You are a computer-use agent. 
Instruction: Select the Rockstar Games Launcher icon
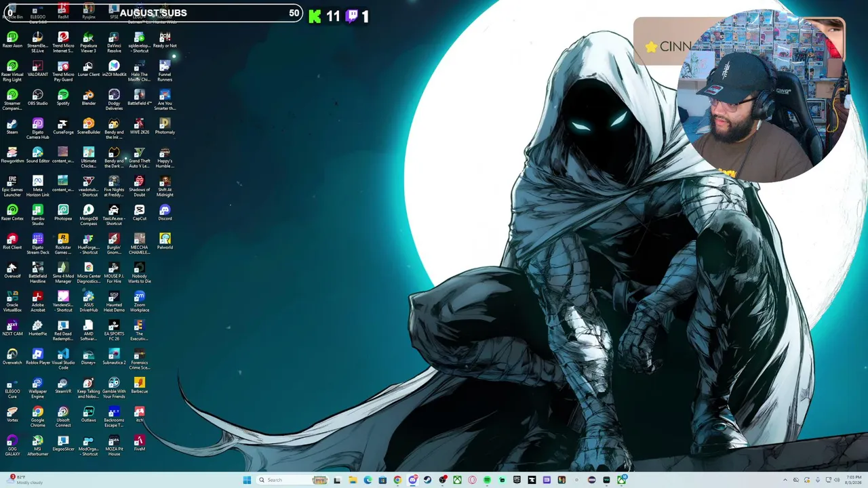63,244
